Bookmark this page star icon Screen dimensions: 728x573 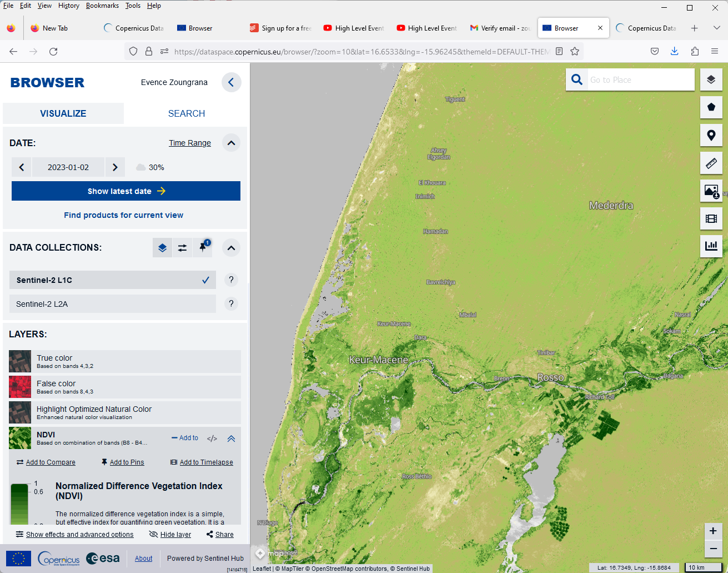point(575,51)
